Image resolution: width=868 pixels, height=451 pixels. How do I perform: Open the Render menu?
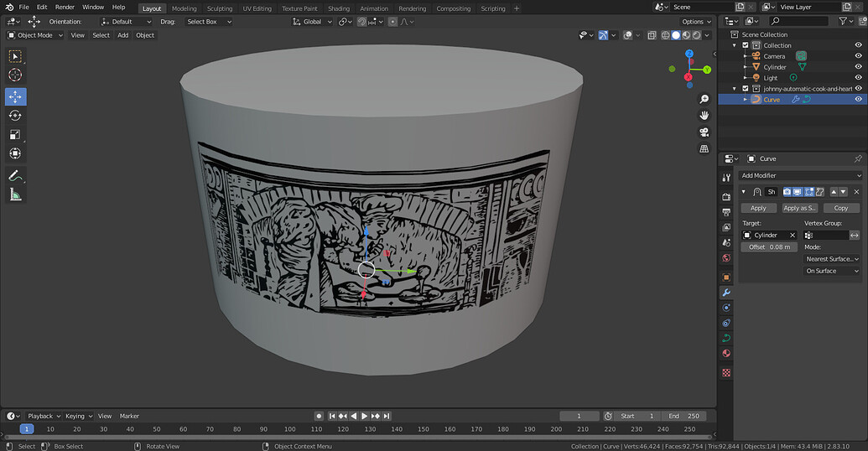65,8
